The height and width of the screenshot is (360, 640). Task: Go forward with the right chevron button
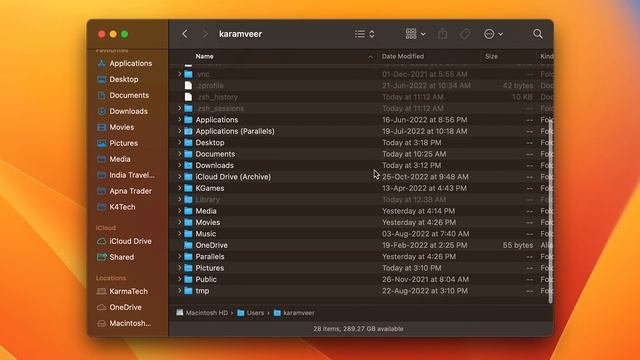(204, 34)
